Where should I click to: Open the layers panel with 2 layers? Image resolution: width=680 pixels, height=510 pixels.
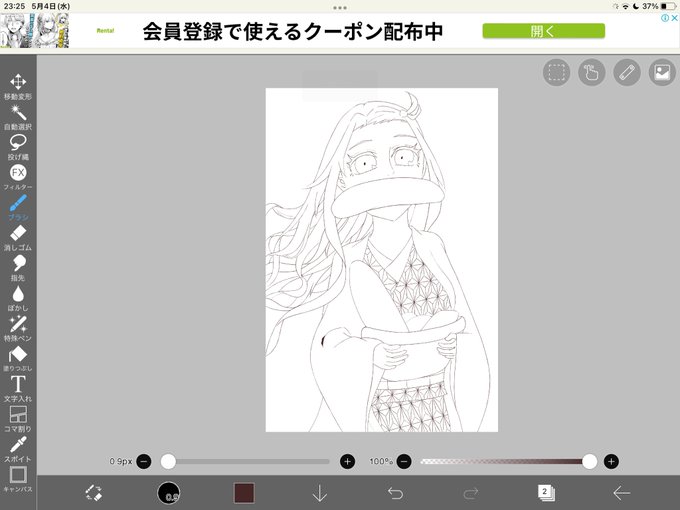click(546, 493)
